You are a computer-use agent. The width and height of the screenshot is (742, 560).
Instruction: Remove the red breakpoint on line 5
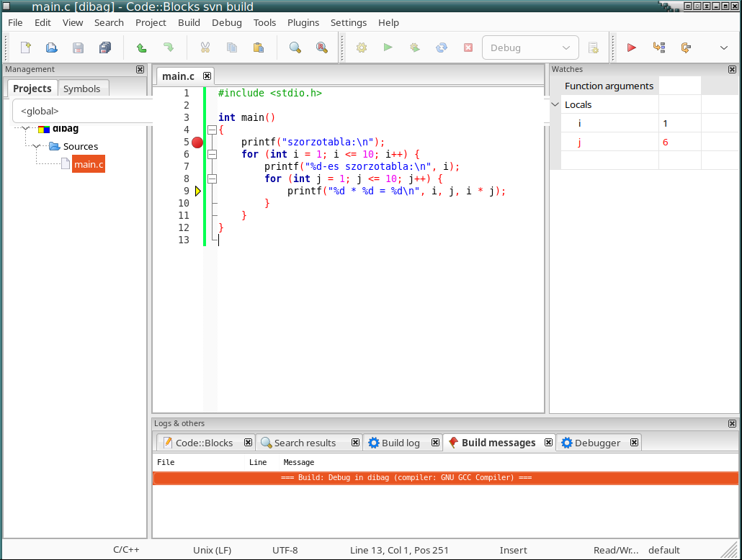pyautogui.click(x=197, y=143)
